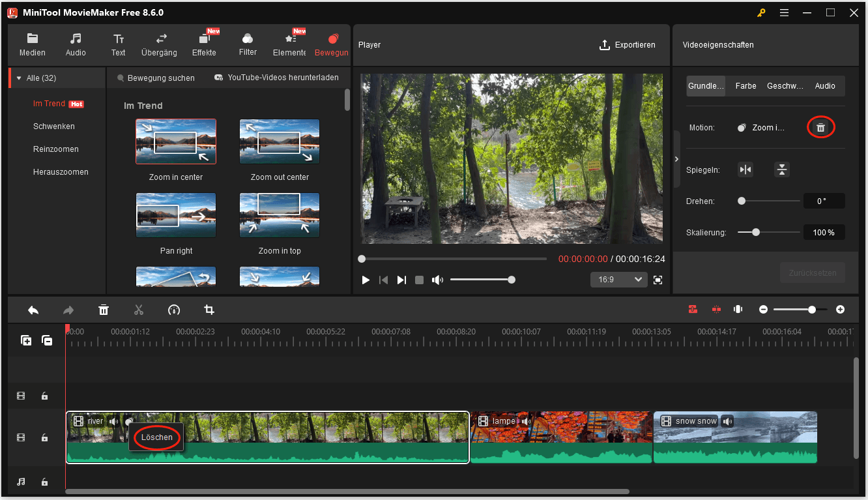
Task: Click the Exportieren button
Action: click(x=627, y=45)
